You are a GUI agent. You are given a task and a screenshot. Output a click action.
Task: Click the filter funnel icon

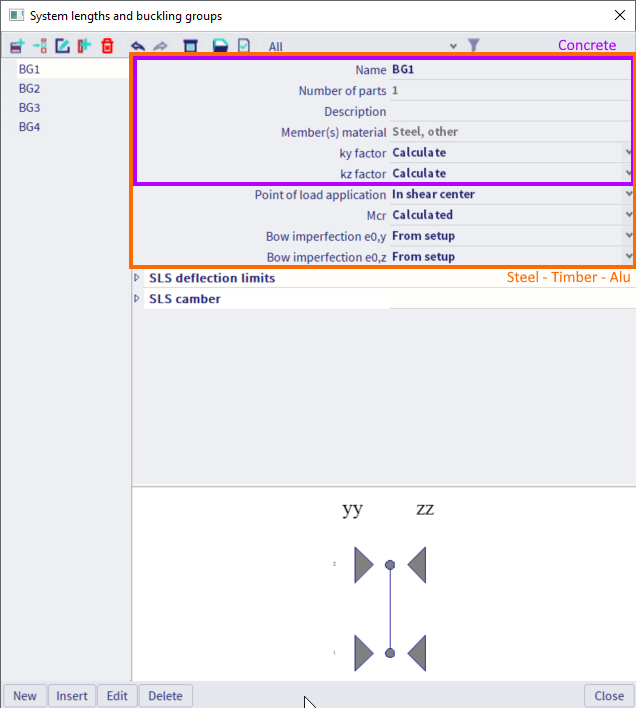pyautogui.click(x=474, y=46)
